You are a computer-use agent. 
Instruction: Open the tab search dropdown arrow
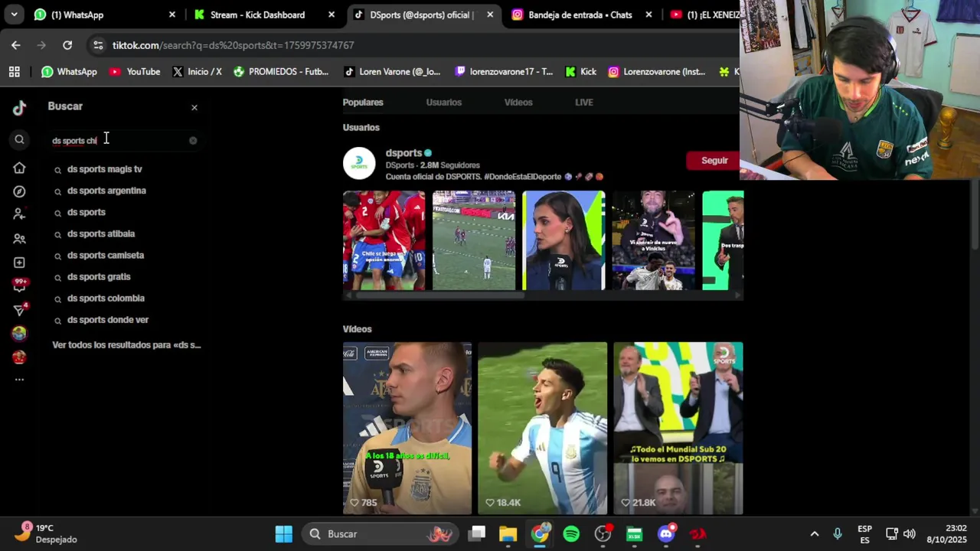(x=14, y=15)
